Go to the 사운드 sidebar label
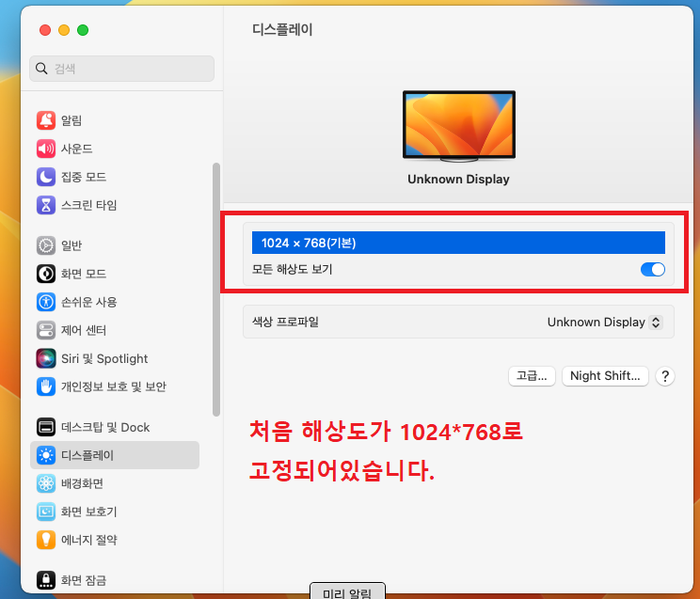 click(77, 149)
